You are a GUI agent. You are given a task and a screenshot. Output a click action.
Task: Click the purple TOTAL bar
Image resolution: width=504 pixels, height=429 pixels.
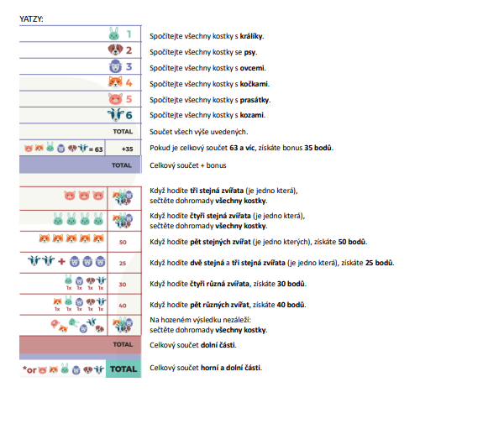(80, 165)
